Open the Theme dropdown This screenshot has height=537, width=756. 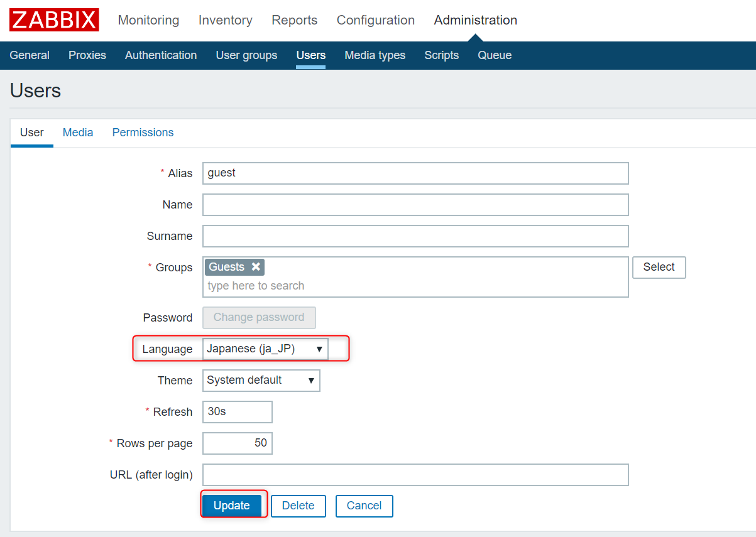coord(261,380)
